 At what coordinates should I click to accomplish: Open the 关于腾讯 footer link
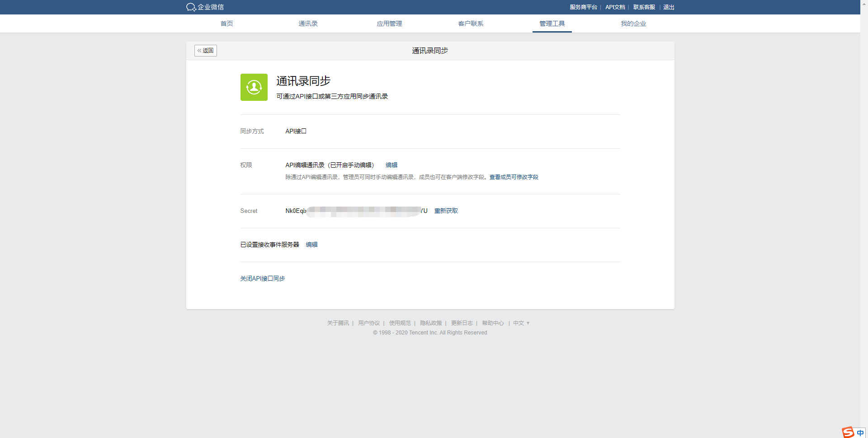338,323
